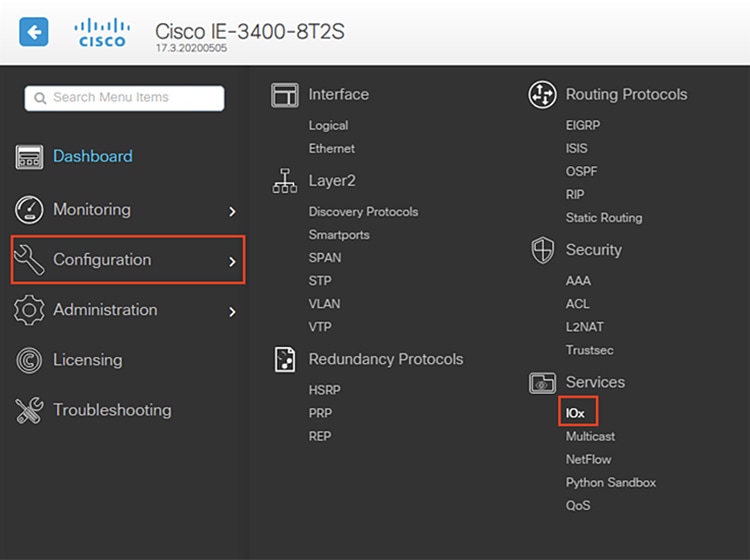Expand the Administration menu chevron
Screen dimensions: 750x560
[232, 312]
